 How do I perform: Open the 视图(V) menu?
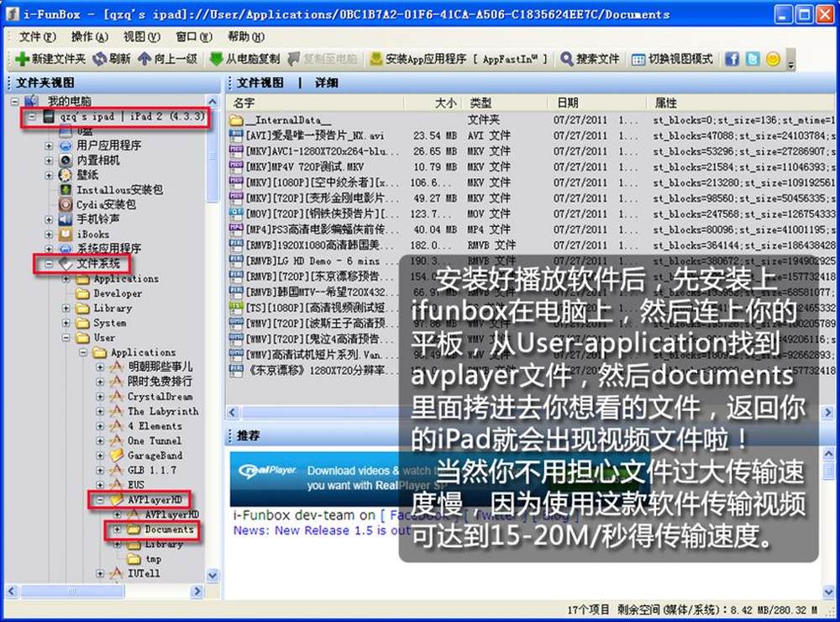click(x=141, y=36)
